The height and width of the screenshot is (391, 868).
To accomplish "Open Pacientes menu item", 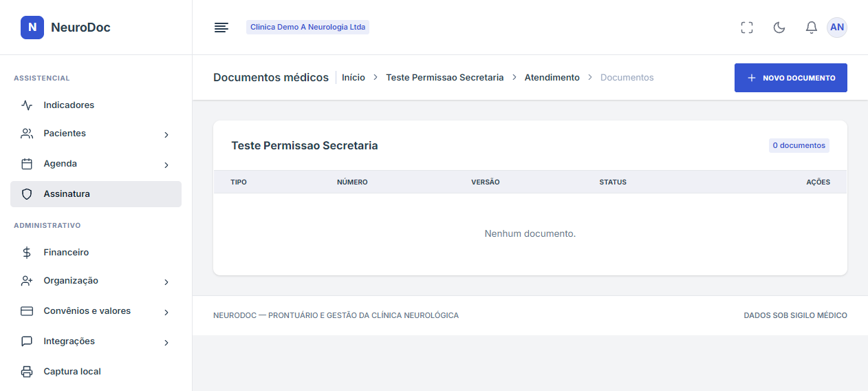I will 96,134.
